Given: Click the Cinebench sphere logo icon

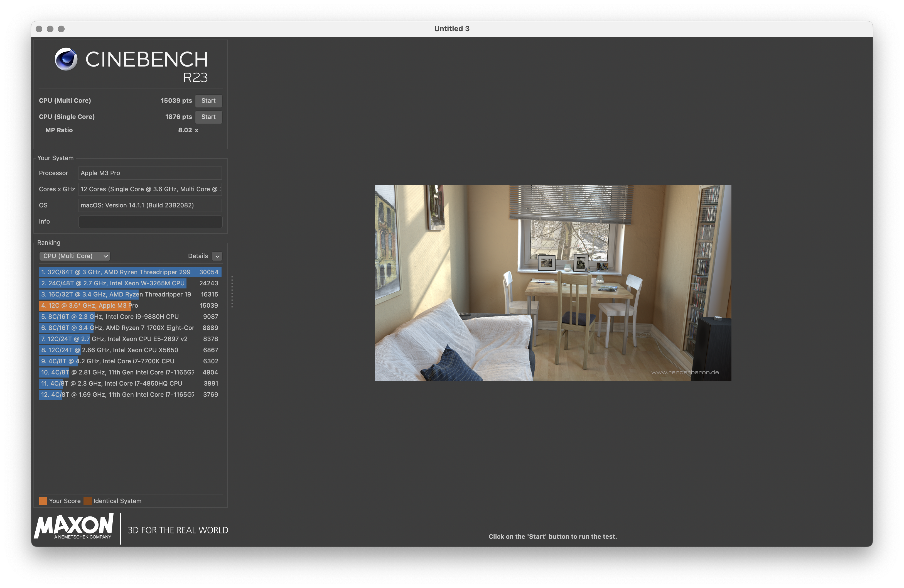Looking at the screenshot, I should (66, 59).
